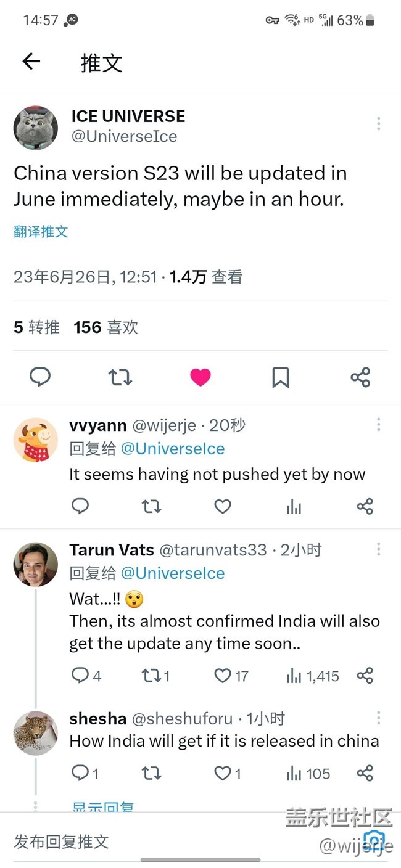This screenshot has width=401, height=868.
Task: Reply to shesha's comment
Action: pyautogui.click(x=81, y=773)
